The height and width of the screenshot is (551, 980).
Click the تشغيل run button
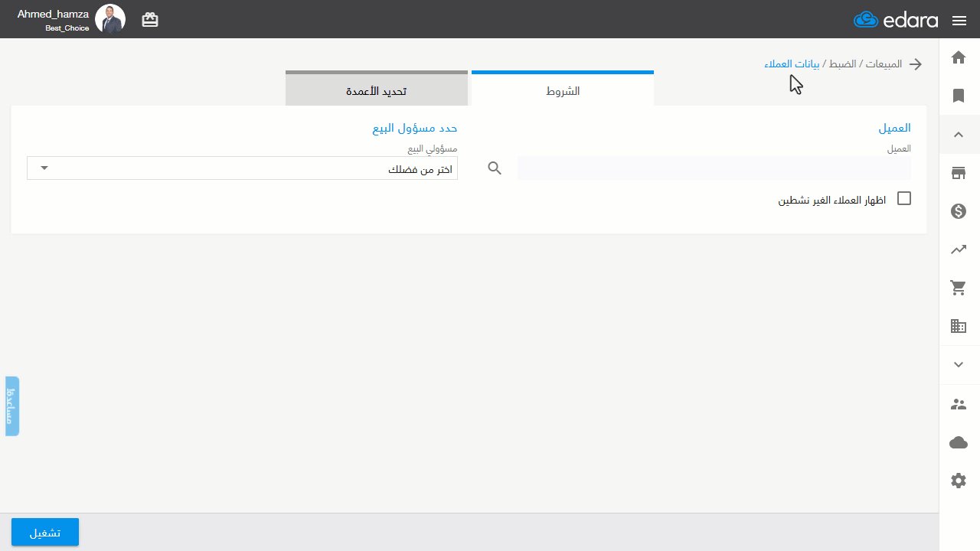[x=45, y=533]
